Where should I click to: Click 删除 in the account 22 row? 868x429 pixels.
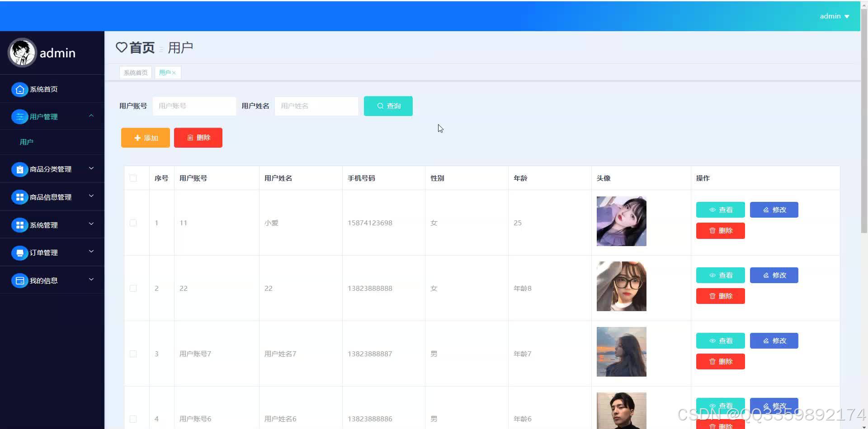pos(720,296)
